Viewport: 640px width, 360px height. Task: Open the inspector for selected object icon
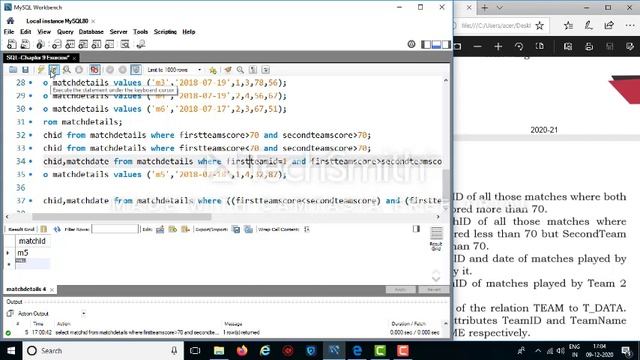[x=40, y=44]
